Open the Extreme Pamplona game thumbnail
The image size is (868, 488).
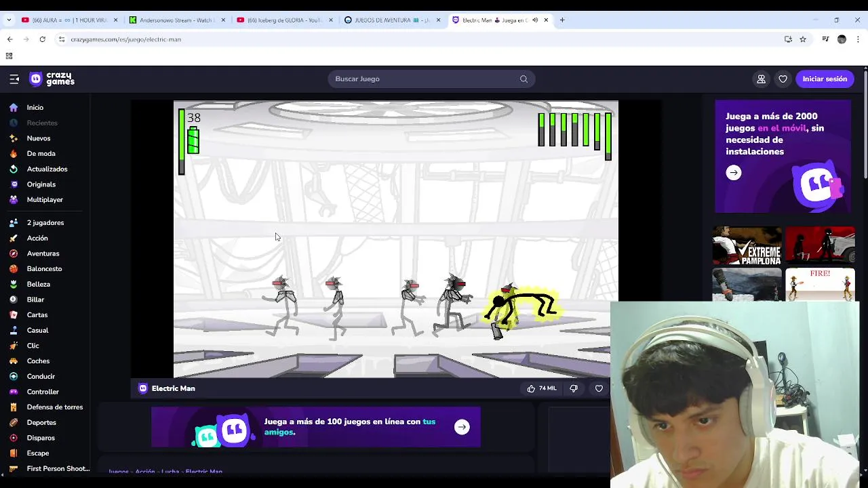(747, 245)
